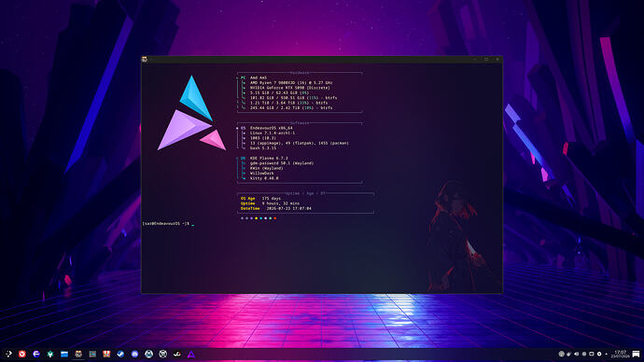Click Show Desktop button at the panel end
This screenshot has width=644, height=362.
pos(636,354)
